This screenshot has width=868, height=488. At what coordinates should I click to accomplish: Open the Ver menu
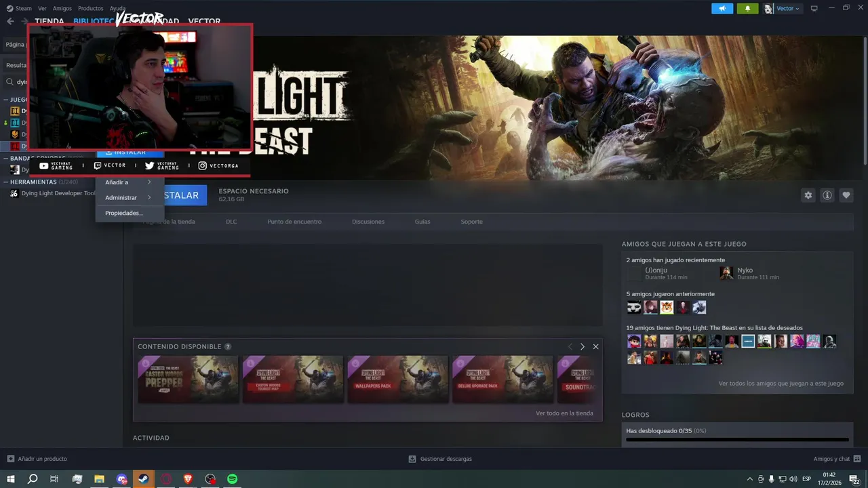42,8
